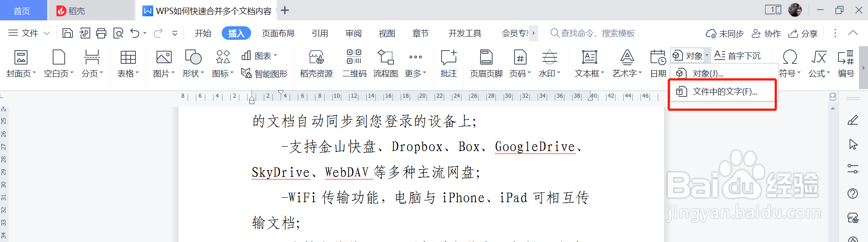Switch to Page Layout (页面布局) tab
Image resolution: width=868 pixels, height=242 pixels.
278,33
